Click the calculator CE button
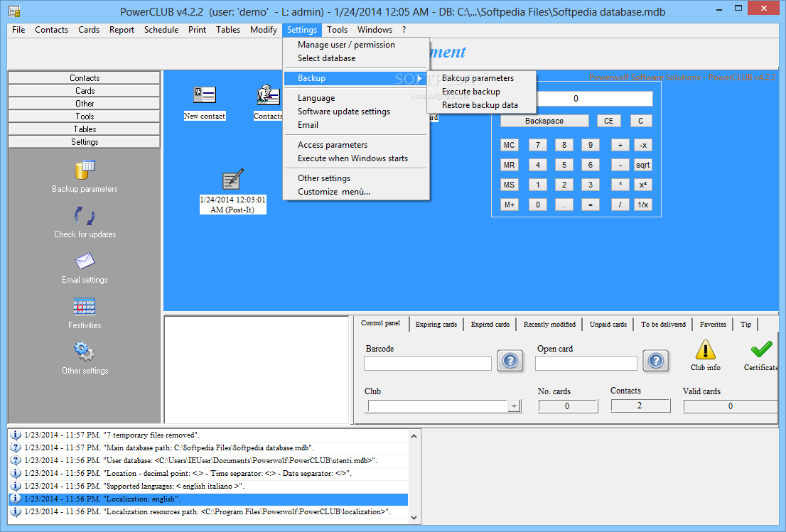The height and width of the screenshot is (532, 786). point(608,121)
